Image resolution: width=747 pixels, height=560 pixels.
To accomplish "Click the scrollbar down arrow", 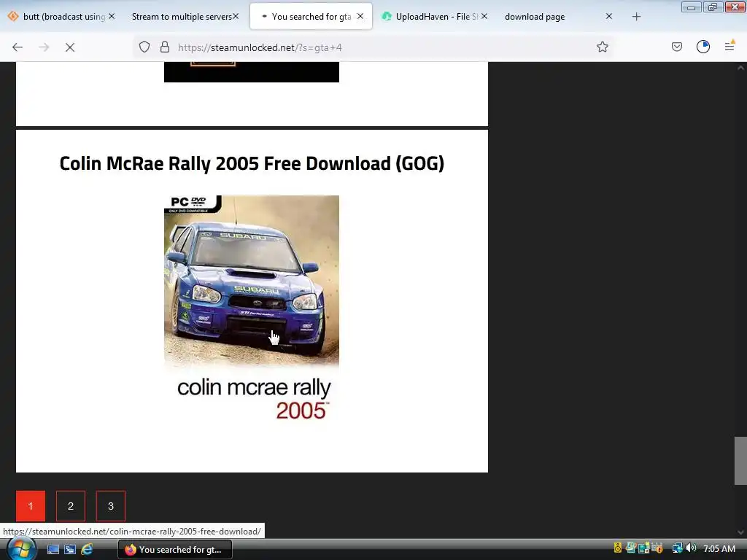I will 740,532.
